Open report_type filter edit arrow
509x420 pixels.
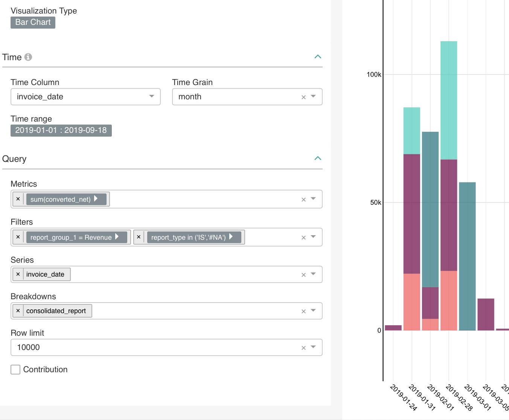tap(231, 237)
